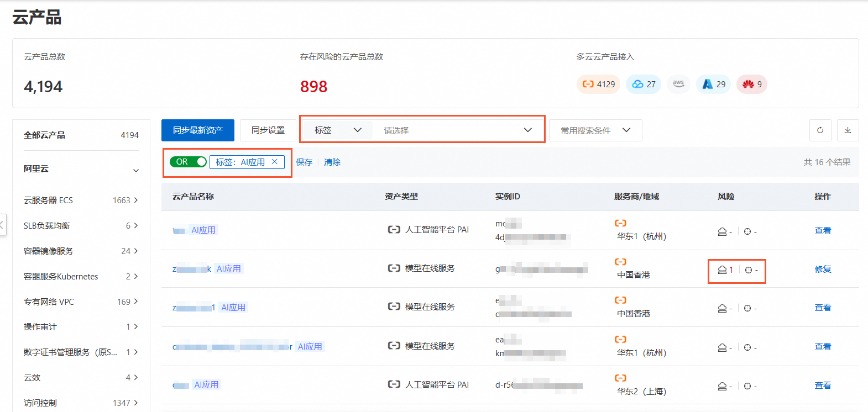
Task: Click the refresh icon button
Action: [x=820, y=130]
